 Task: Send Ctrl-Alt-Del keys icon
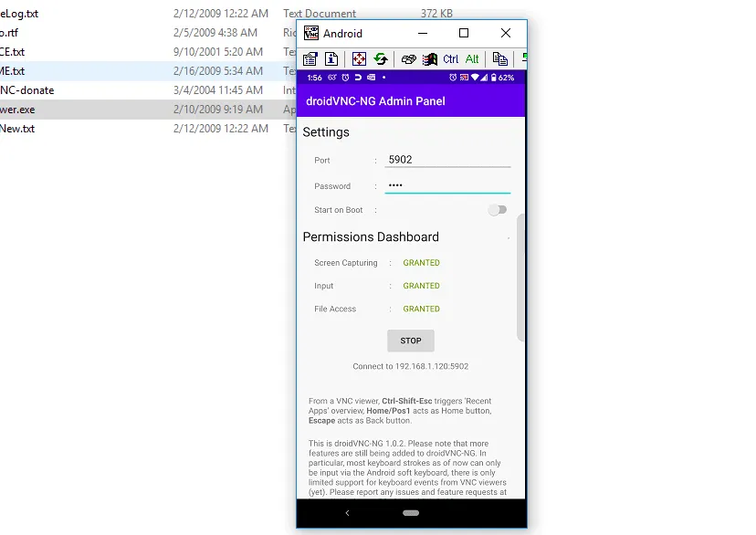tap(408, 59)
